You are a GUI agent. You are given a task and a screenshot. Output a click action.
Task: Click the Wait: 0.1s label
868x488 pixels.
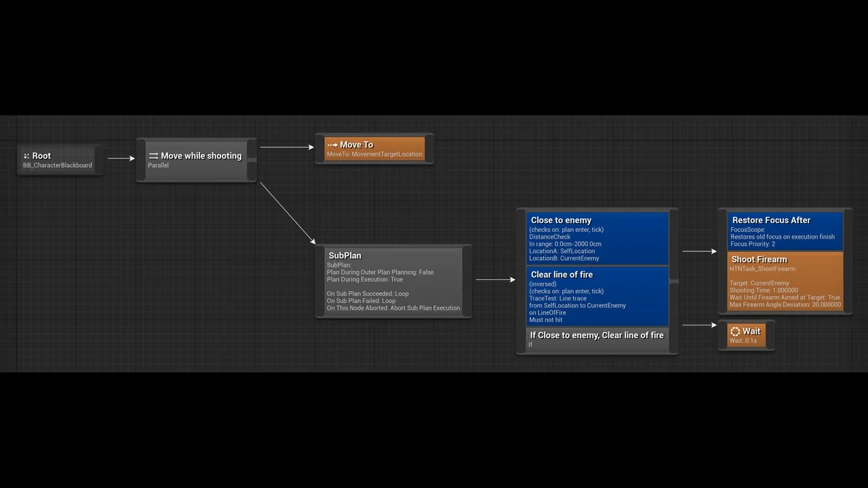[x=743, y=341]
